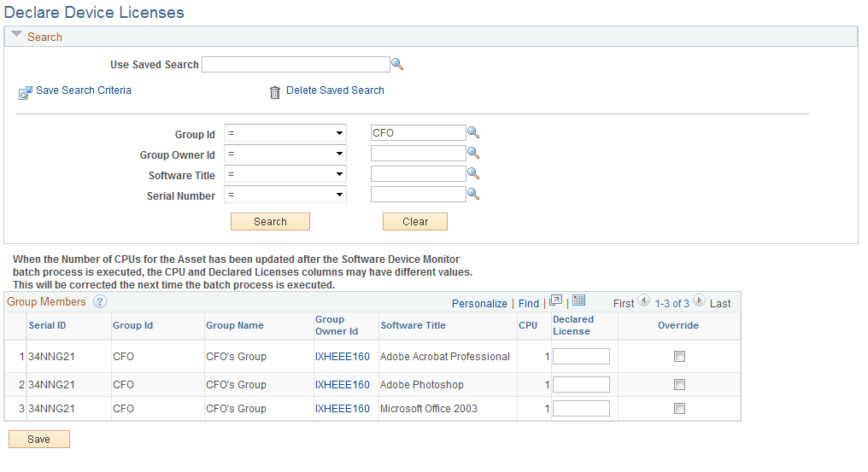Open IXHEEE160 link in Acrobat row
Screen dimensions: 868x472
click(342, 357)
